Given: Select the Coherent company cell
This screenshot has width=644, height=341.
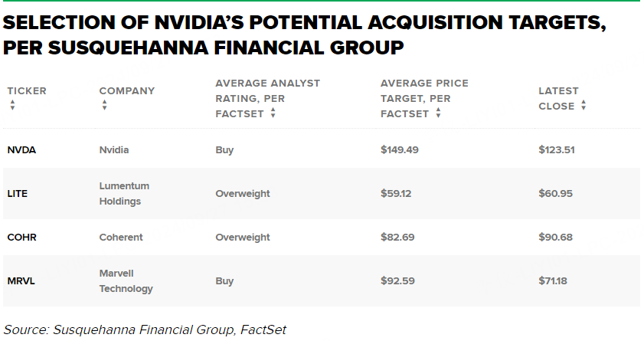Looking at the screenshot, I should coord(120,238).
